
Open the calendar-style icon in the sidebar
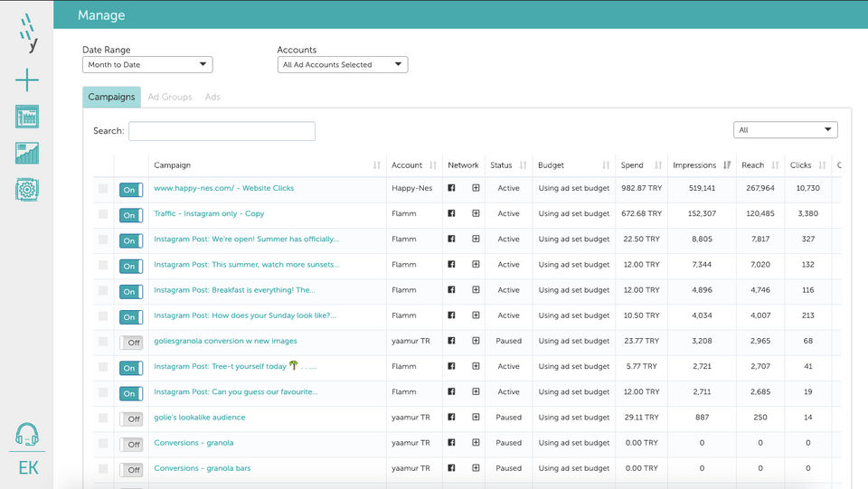coord(27,117)
